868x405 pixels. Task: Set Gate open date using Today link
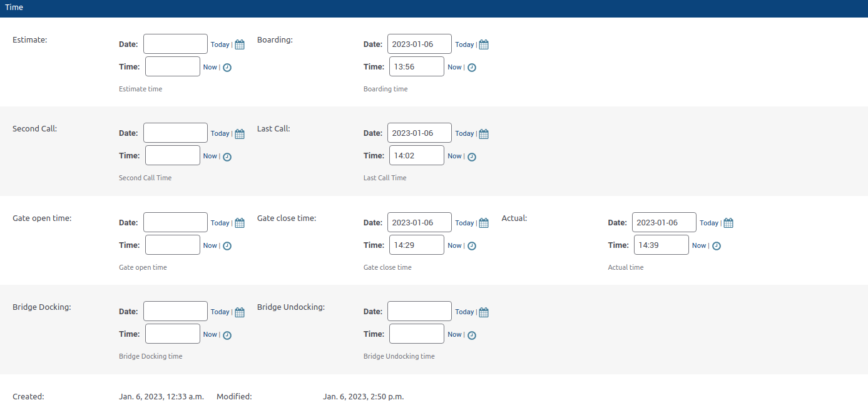[x=220, y=223]
